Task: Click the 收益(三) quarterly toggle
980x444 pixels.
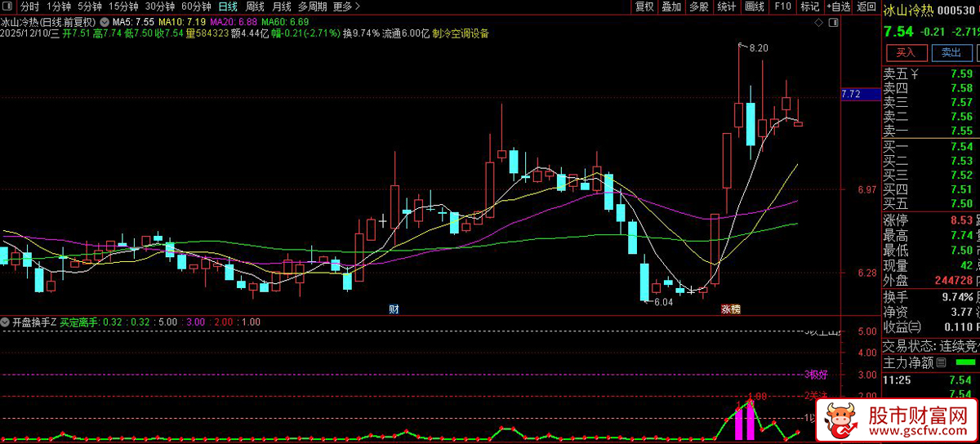Action: point(903,326)
